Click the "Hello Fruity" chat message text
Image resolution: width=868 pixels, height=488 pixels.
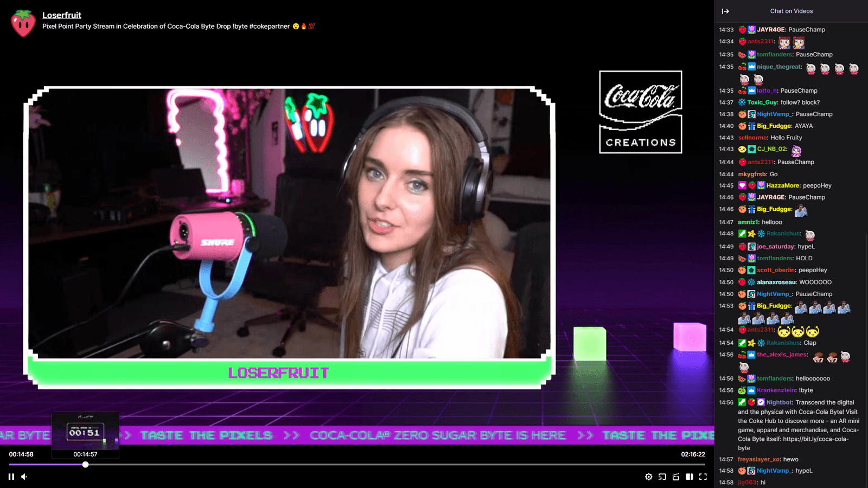pyautogui.click(x=786, y=138)
